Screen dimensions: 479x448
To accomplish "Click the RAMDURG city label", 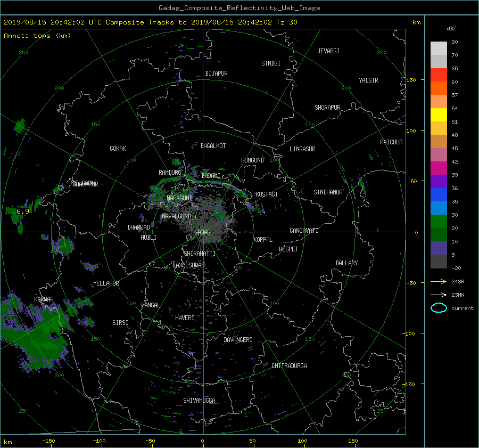I will (170, 173).
